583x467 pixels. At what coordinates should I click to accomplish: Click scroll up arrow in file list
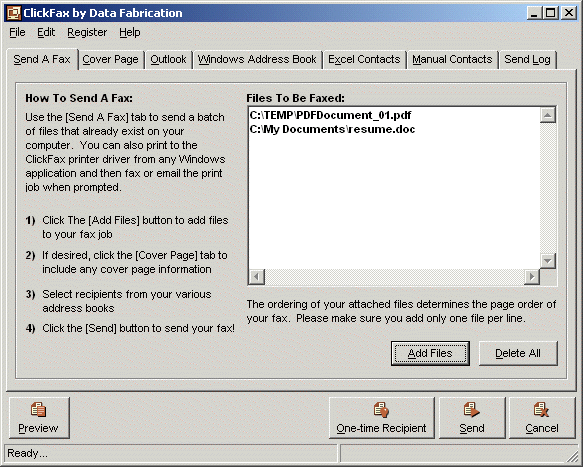[548, 115]
